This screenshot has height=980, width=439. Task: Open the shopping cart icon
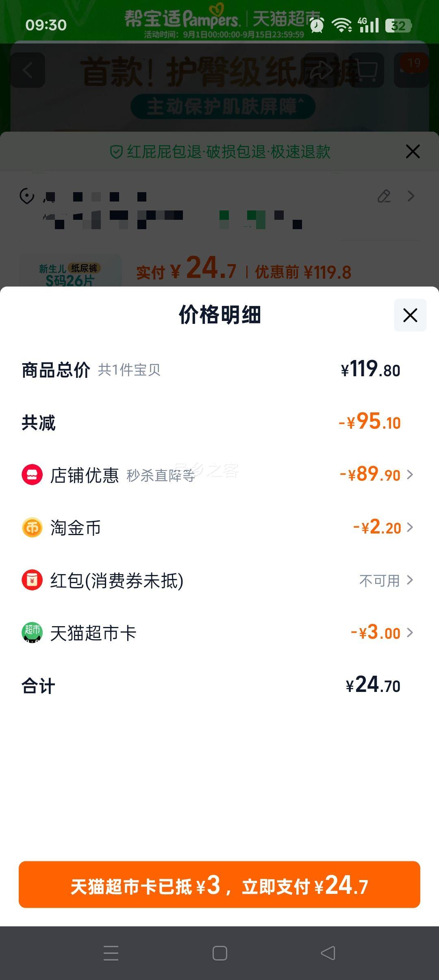coord(367,70)
